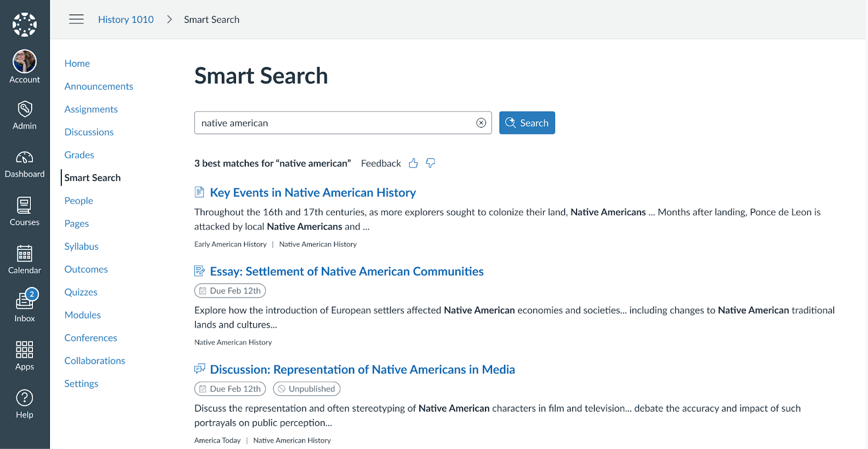Open the Help question mark icon

(x=24, y=398)
